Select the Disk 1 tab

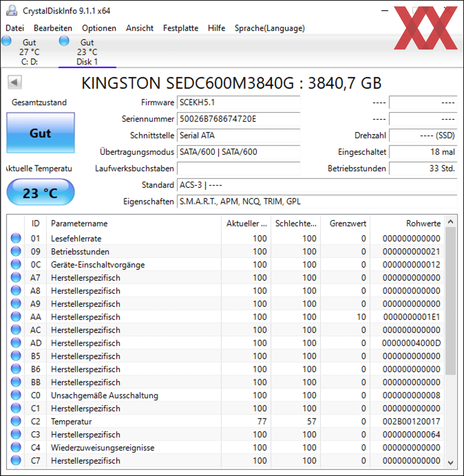87,52
